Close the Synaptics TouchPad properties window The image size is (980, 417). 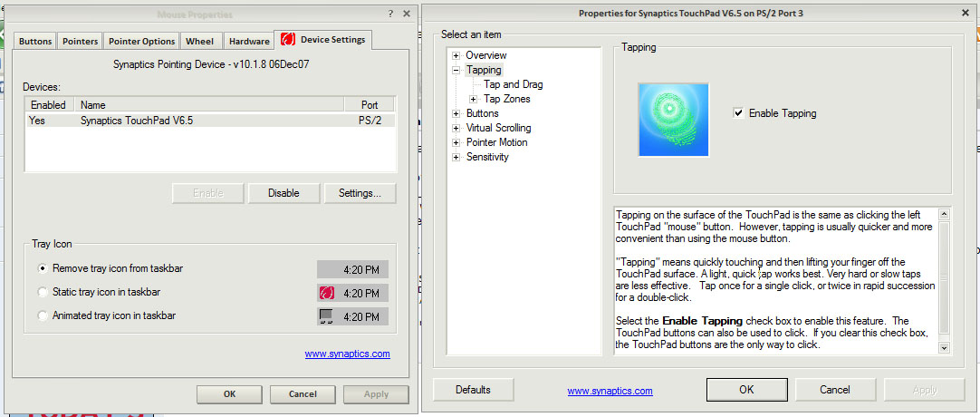click(965, 12)
